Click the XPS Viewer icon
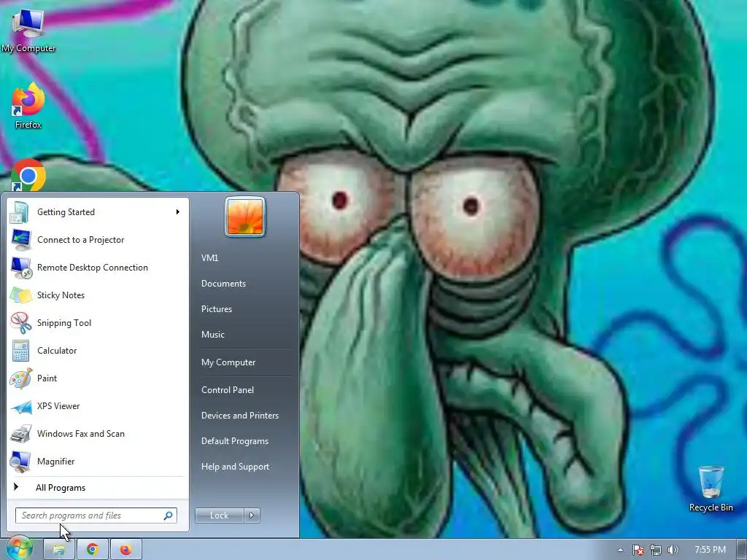 (x=21, y=407)
